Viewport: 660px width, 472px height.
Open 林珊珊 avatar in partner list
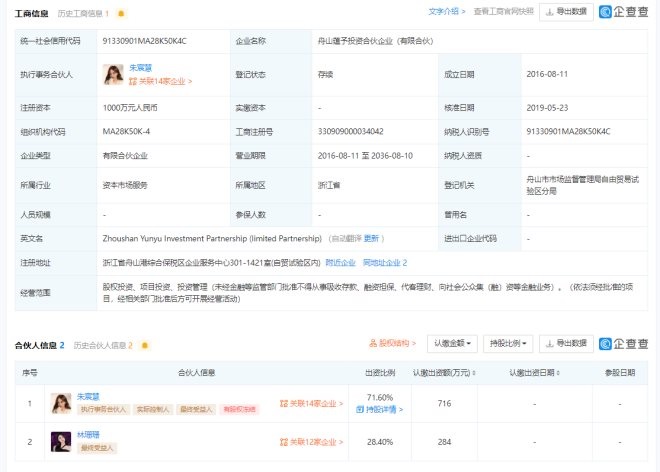coord(62,439)
